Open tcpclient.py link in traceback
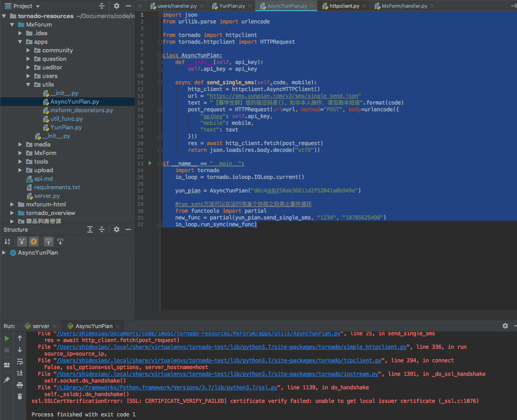Viewport: 517px width, 420px height. click(x=219, y=360)
